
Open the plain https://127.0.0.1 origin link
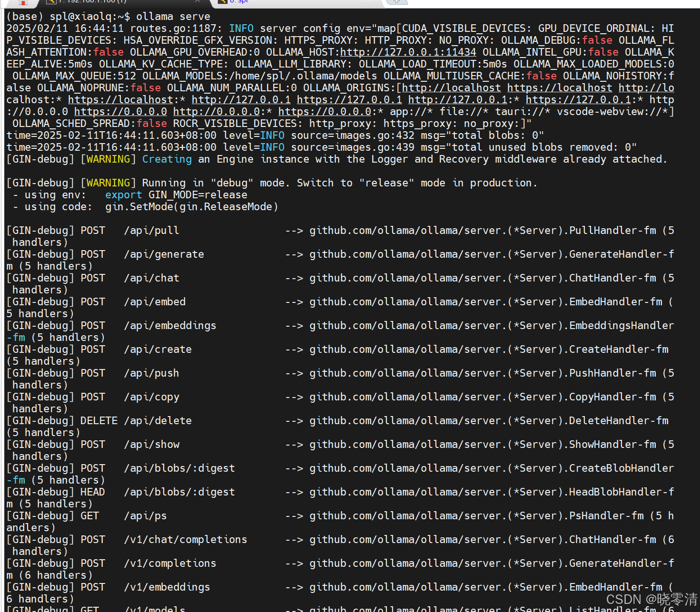[349, 100]
